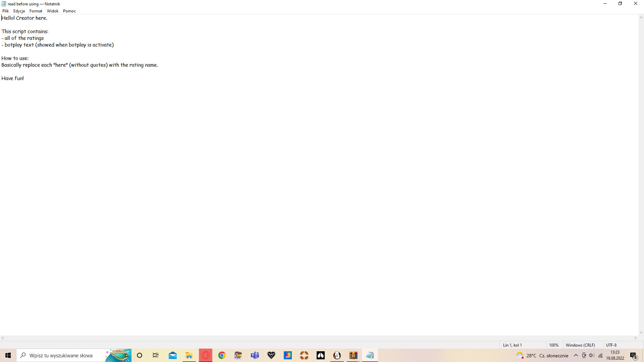Open the Pomoc menu

69,11
